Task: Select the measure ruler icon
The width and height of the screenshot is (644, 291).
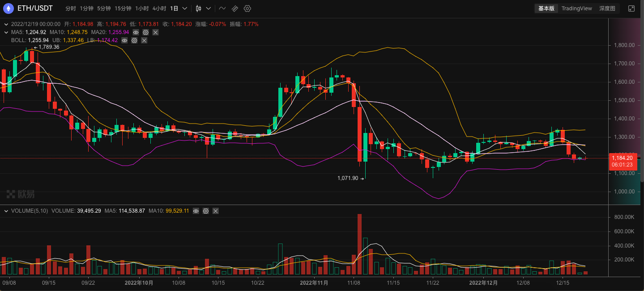Action: click(x=235, y=8)
